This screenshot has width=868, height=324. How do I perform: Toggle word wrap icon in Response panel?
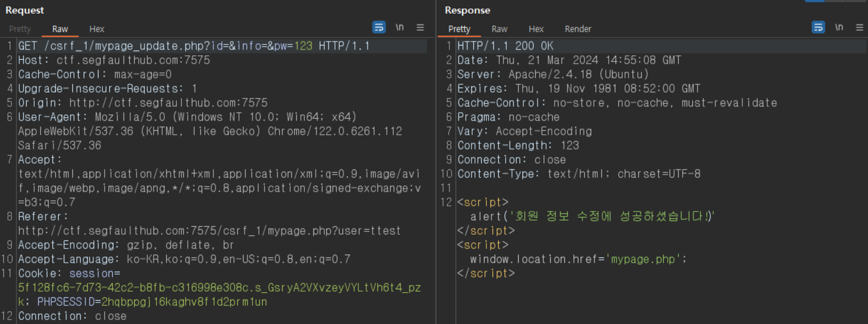818,27
